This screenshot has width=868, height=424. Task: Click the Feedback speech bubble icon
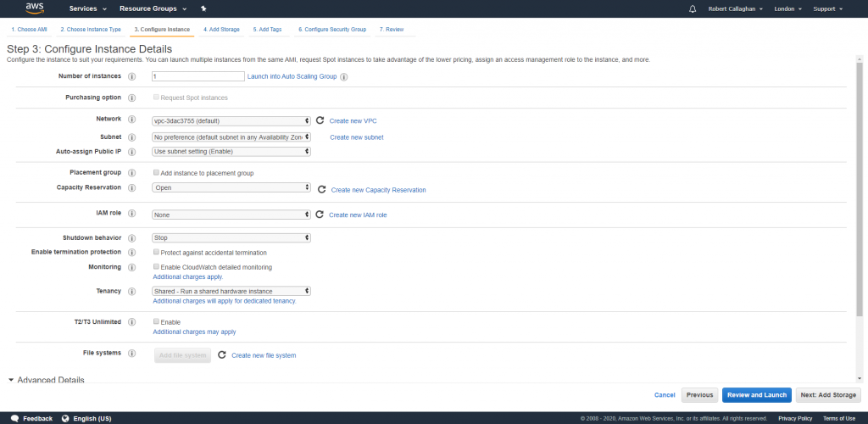pos(15,418)
